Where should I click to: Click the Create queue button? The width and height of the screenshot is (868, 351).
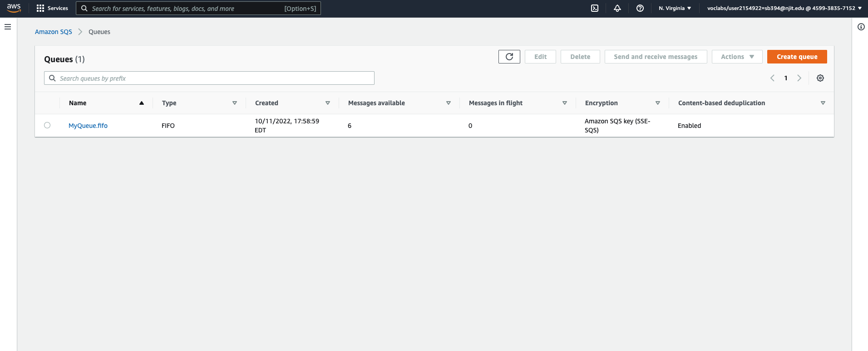tap(797, 57)
